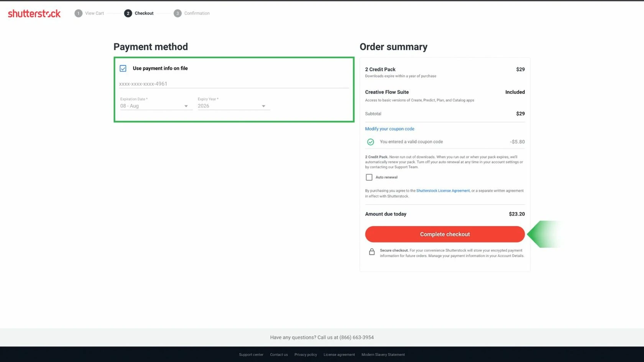
Task: Click the Complete checkout button
Action: click(445, 234)
